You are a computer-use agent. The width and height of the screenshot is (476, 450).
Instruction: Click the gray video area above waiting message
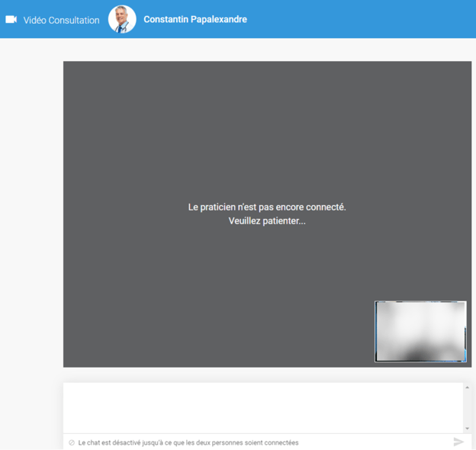(x=267, y=130)
